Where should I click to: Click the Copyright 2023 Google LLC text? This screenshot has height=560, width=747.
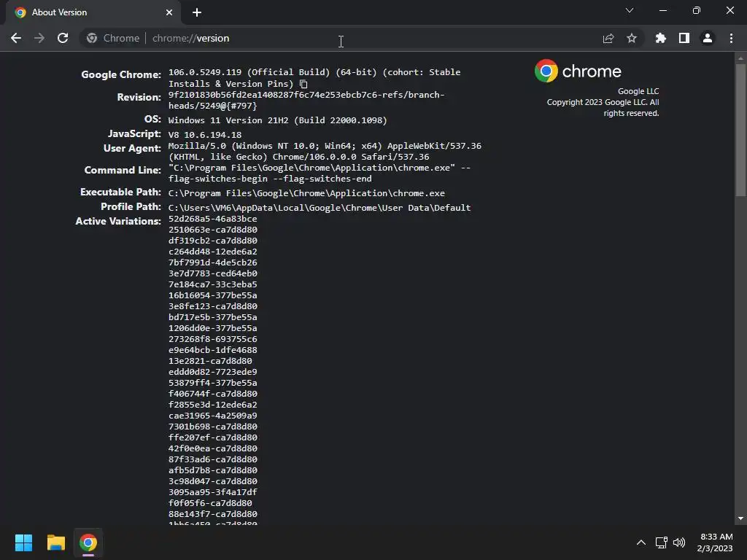pos(603,108)
